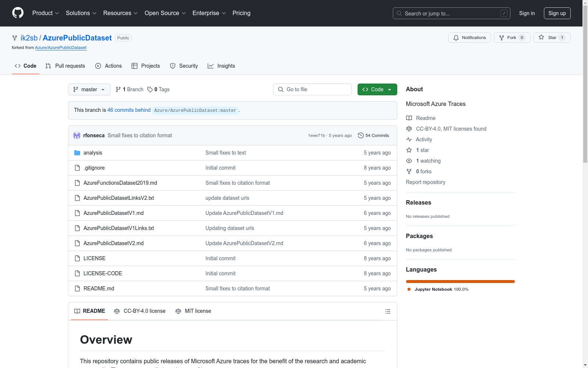This screenshot has width=588, height=368.
Task: Click rfonseca's avatar image
Action: [x=77, y=135]
